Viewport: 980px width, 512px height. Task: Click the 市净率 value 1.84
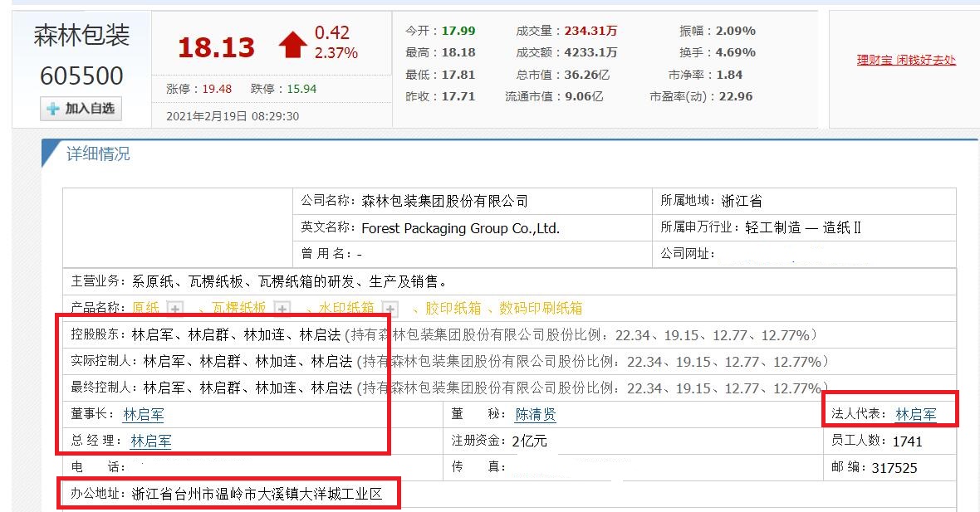(729, 75)
